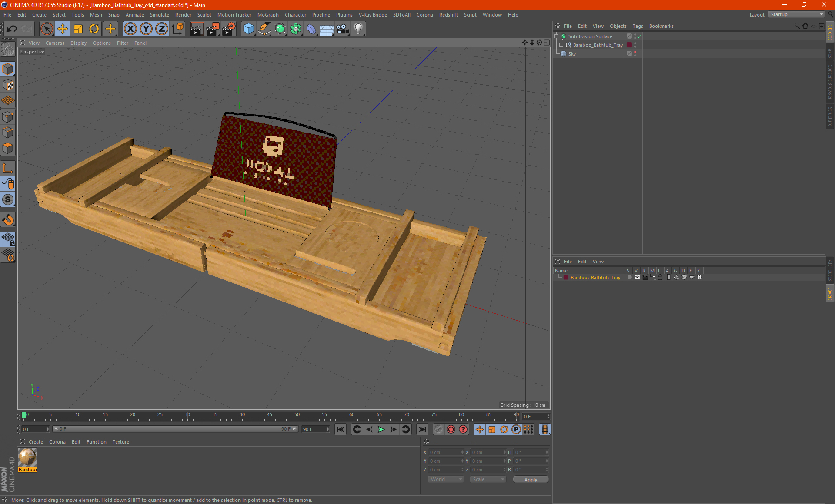Open the Light object icon
The image size is (835, 504).
[358, 29]
